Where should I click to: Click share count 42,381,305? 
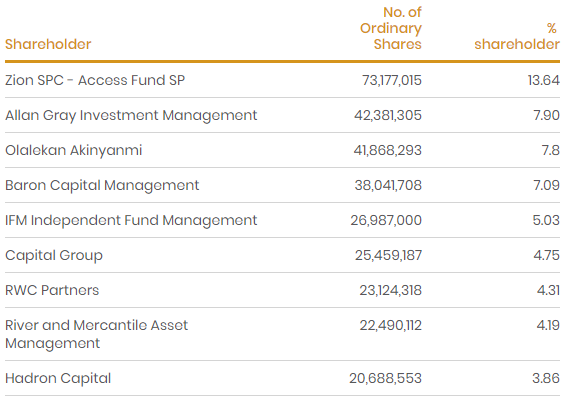tap(388, 116)
